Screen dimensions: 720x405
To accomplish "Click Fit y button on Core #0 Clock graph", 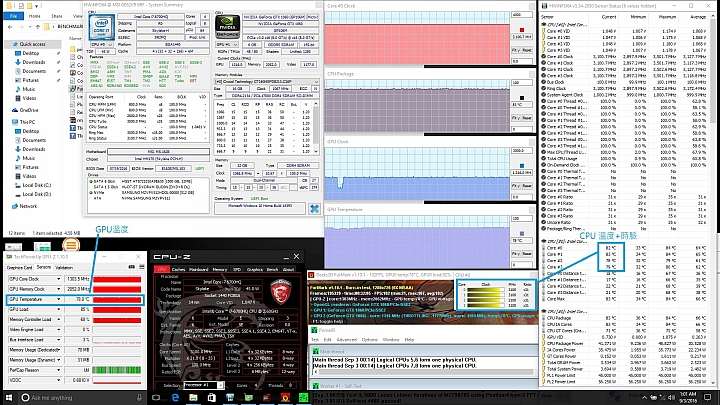I will [516, 50].
